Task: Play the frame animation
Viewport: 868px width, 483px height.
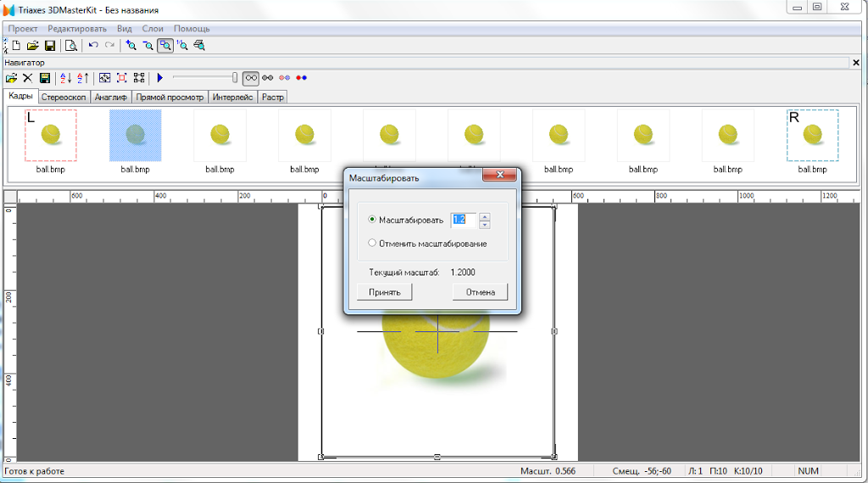Action: click(160, 78)
